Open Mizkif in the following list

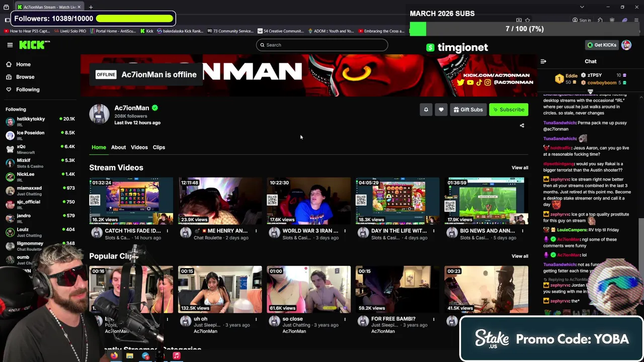40,163
